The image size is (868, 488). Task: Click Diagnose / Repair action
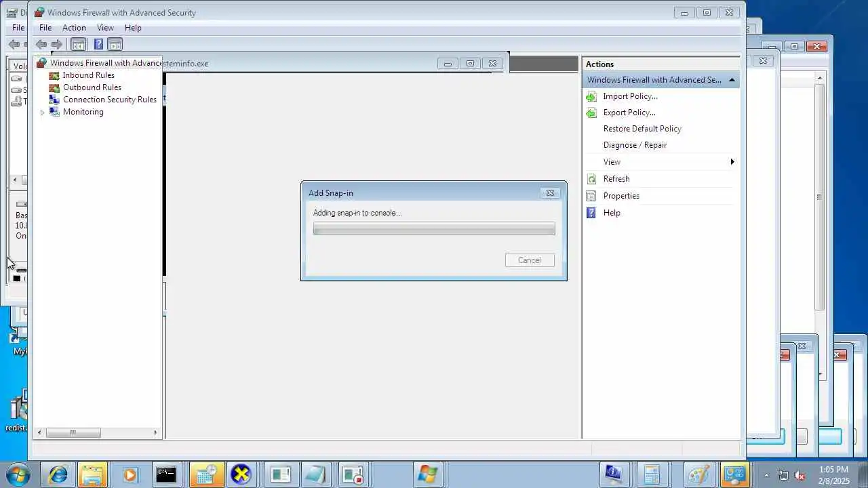(x=635, y=145)
